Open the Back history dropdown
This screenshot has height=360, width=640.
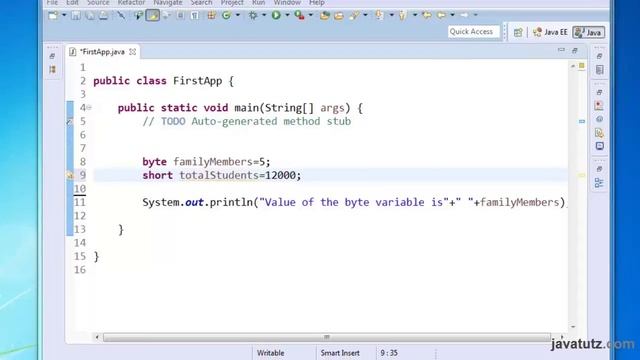453,16
